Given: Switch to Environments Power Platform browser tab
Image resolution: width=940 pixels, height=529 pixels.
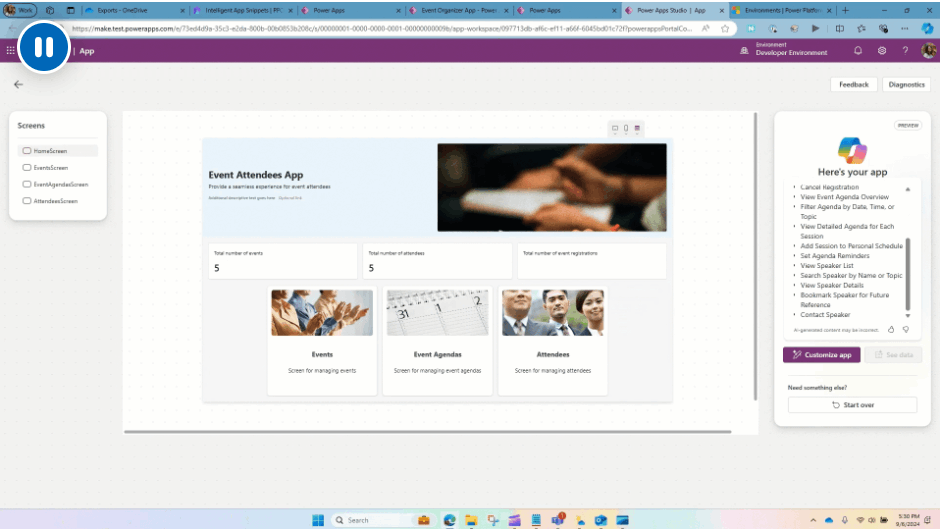Looking at the screenshot, I should pyautogui.click(x=782, y=10).
